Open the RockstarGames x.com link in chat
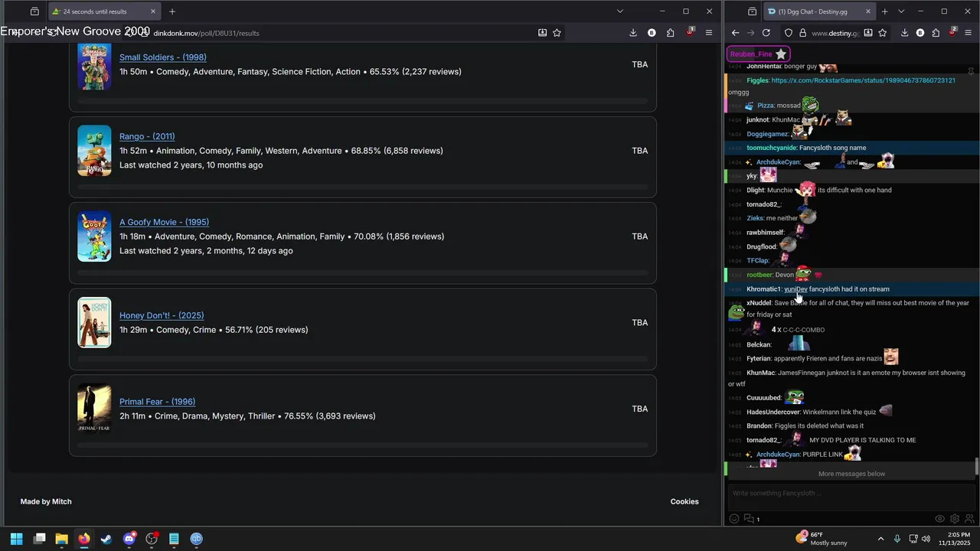 [863, 80]
